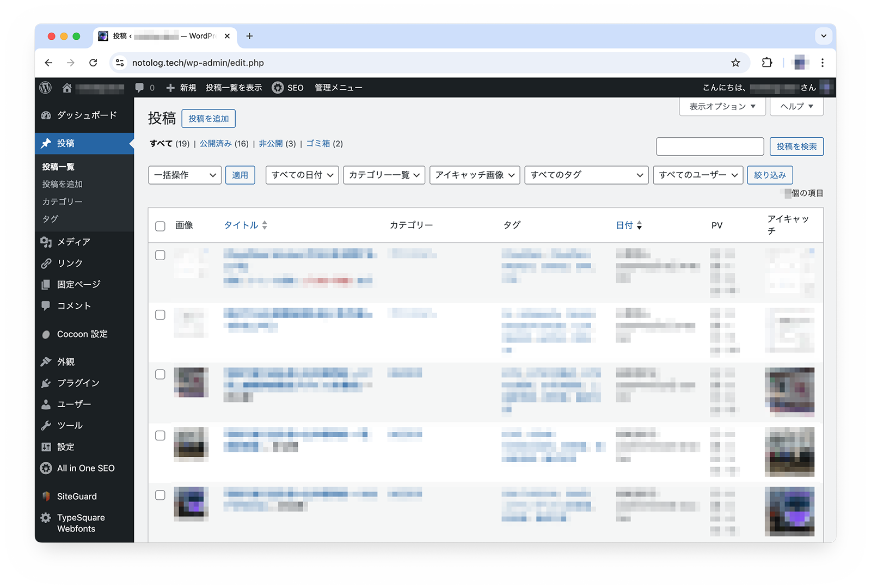Open the comments bubble icon in admin bar
The image size is (871, 588).
(x=139, y=88)
